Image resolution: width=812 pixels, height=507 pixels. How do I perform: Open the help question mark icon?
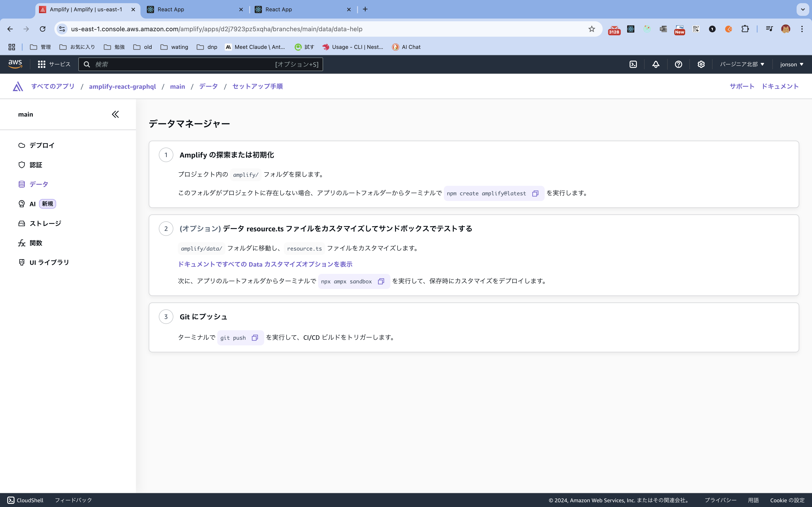pyautogui.click(x=679, y=64)
